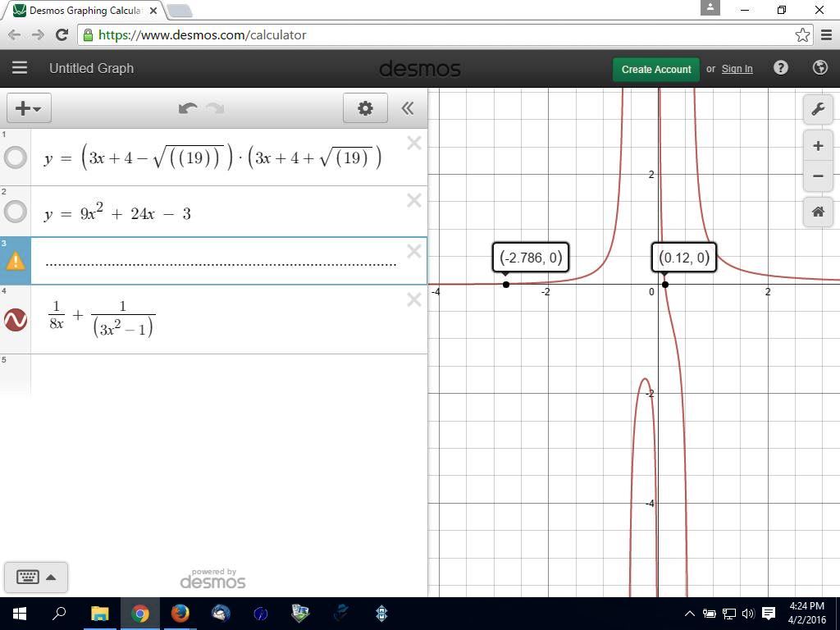Image resolution: width=840 pixels, height=630 pixels.
Task: Open the Chrome menu
Action: tap(827, 35)
